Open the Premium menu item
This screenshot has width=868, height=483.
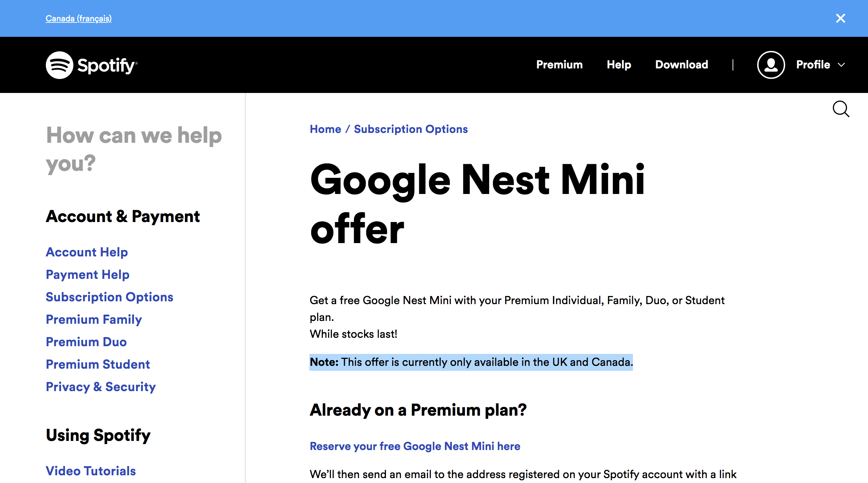click(x=559, y=65)
